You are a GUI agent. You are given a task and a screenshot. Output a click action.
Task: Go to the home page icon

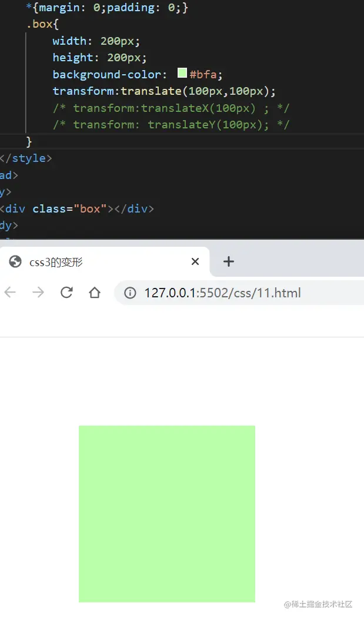click(95, 293)
